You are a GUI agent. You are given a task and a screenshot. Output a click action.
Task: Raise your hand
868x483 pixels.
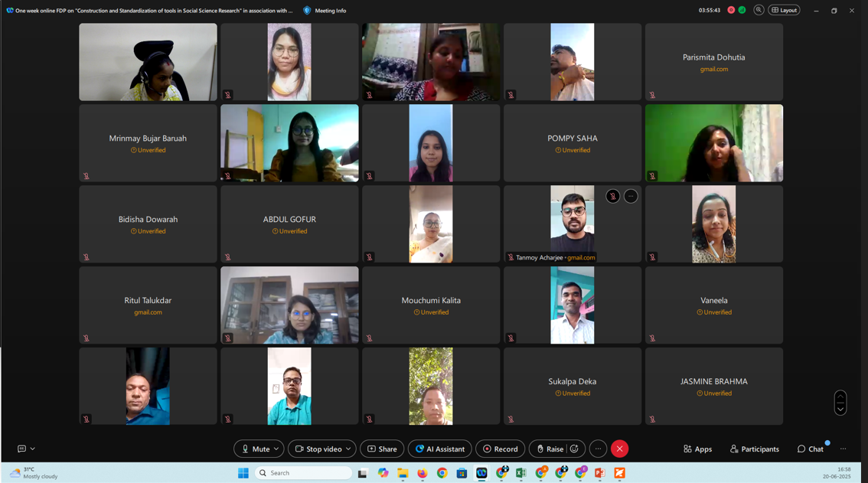(x=549, y=449)
